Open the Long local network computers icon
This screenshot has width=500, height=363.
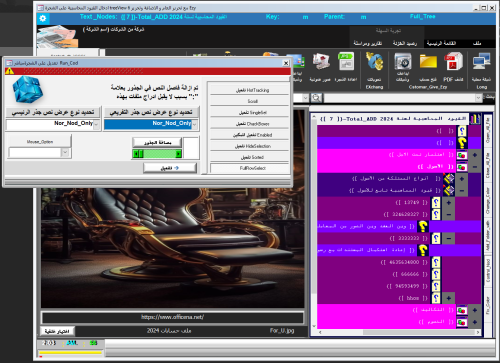point(481,62)
